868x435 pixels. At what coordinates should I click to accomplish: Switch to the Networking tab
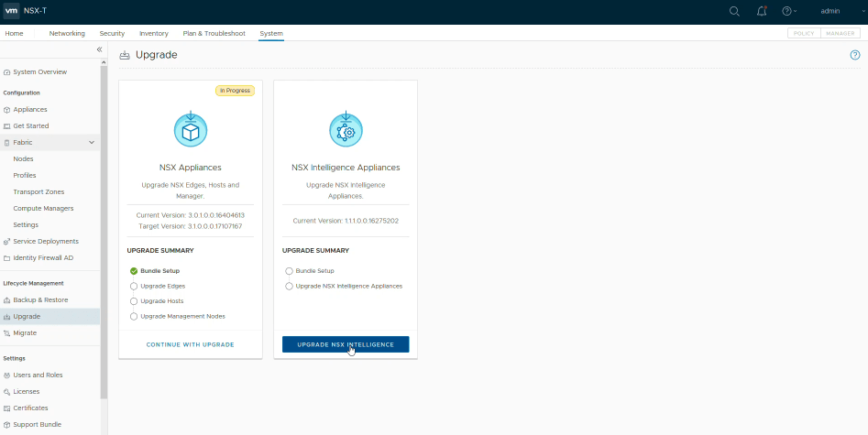pos(67,34)
